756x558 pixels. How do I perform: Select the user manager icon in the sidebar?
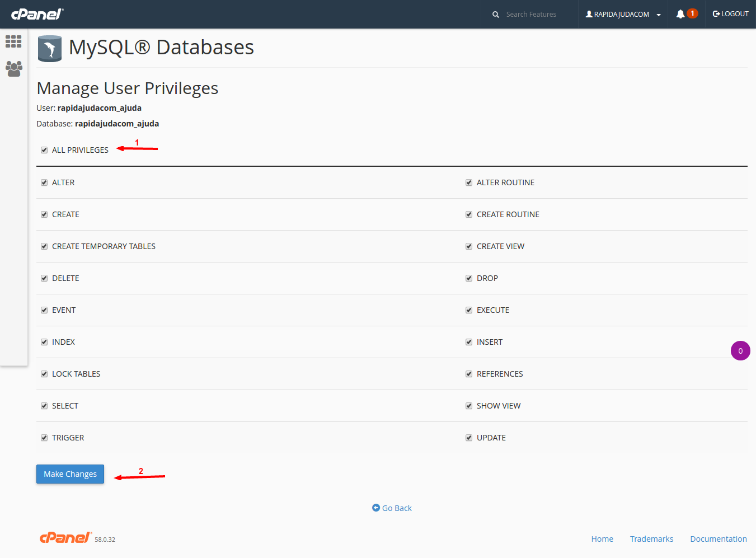click(x=13, y=68)
